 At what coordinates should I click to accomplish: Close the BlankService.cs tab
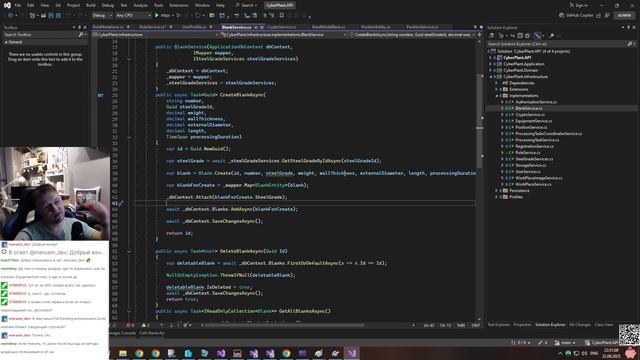tap(262, 27)
